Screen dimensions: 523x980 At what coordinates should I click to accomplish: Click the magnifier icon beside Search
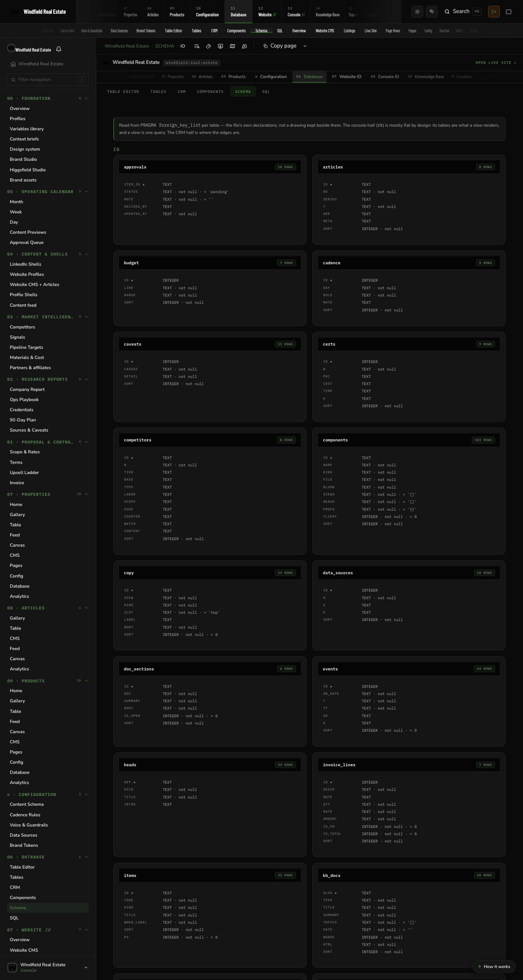point(447,12)
